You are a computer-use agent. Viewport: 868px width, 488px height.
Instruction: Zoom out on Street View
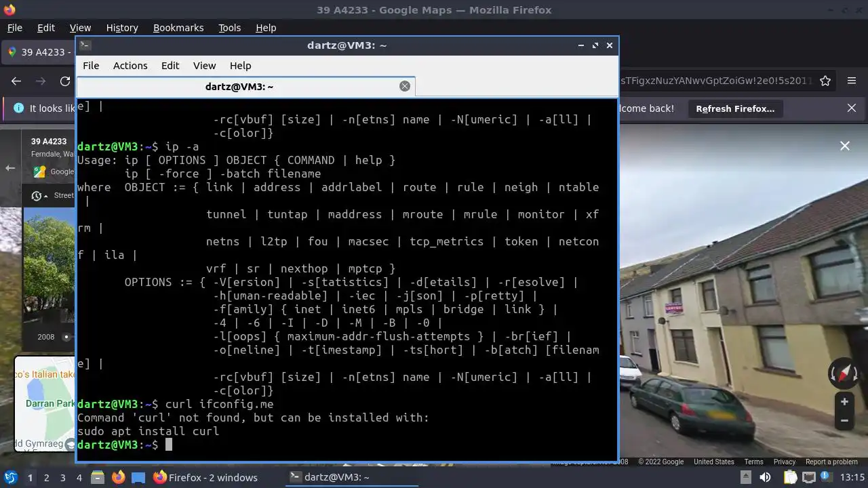(x=844, y=421)
